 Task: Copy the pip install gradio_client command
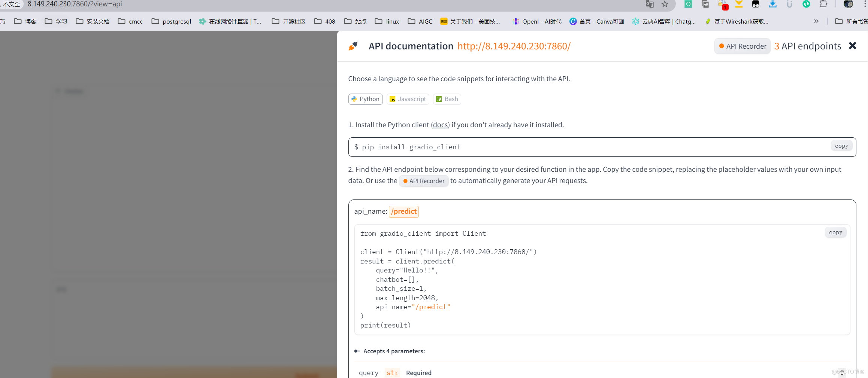(841, 146)
